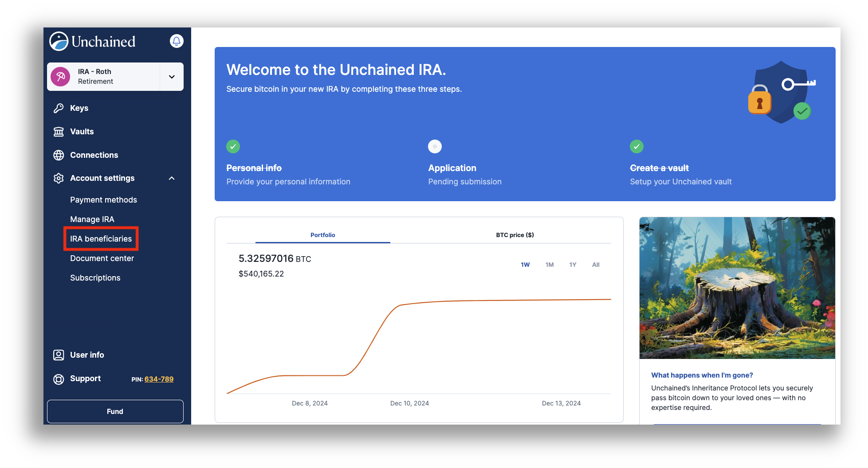Select the 1Y chart range
This screenshot has height=468, width=868.
(573, 265)
